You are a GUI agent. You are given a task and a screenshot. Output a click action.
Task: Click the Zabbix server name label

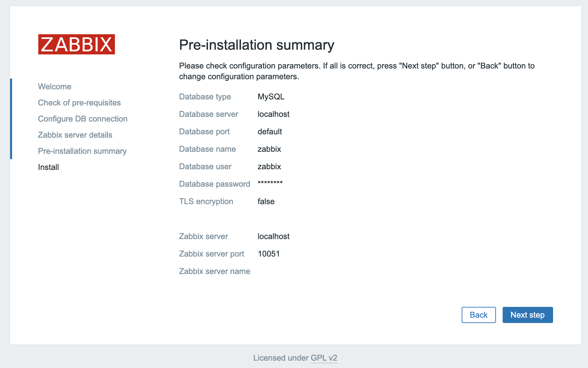pos(215,271)
